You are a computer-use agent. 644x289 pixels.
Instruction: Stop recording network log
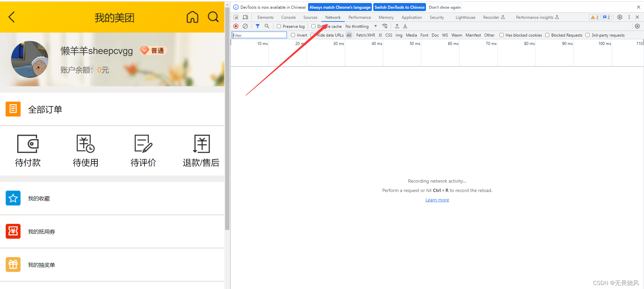(x=236, y=26)
